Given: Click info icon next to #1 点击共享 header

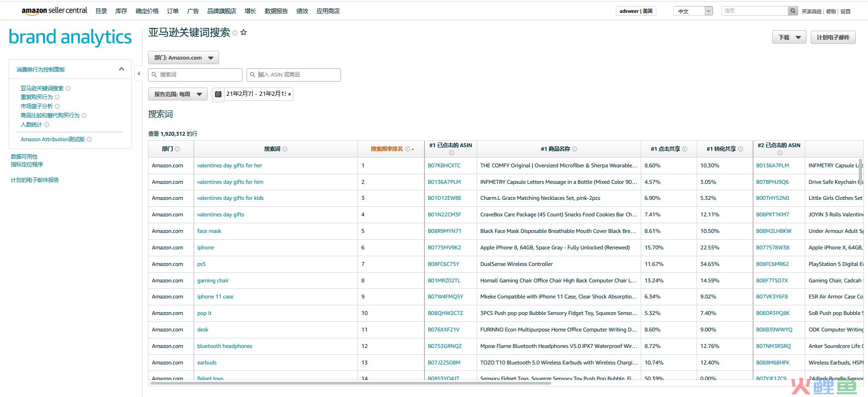Looking at the screenshot, I should coord(685,149).
